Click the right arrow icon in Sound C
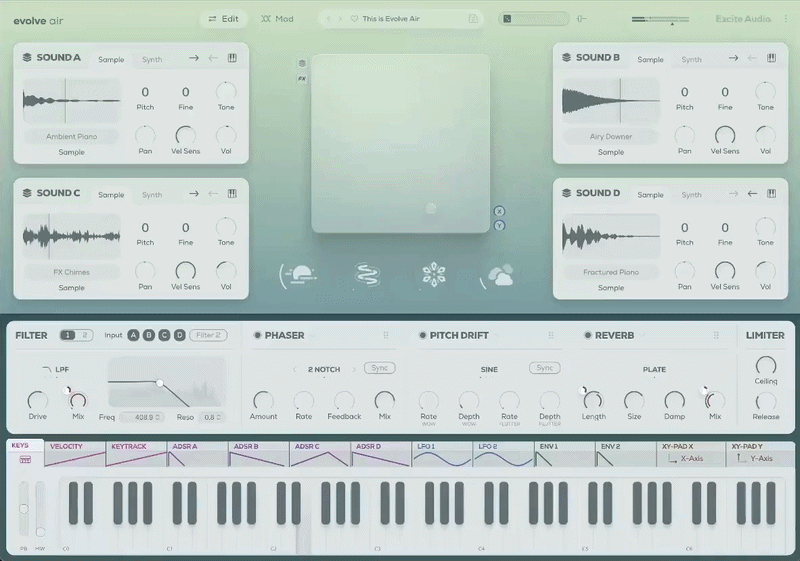 click(194, 194)
